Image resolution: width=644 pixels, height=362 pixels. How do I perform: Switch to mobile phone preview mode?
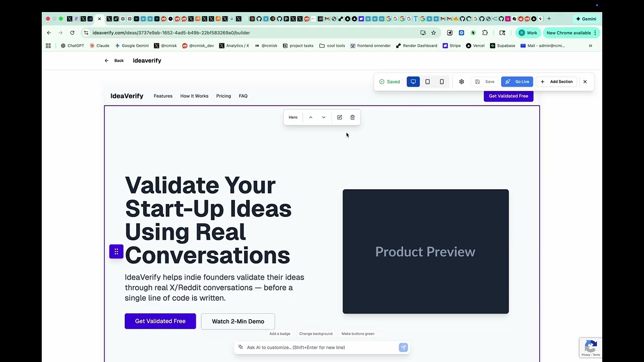point(442,81)
